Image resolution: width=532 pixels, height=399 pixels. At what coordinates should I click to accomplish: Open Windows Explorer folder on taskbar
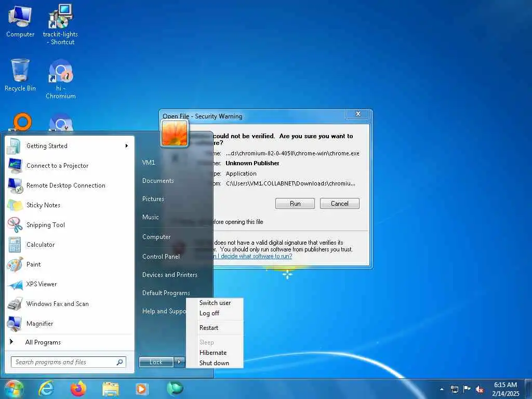110,390
